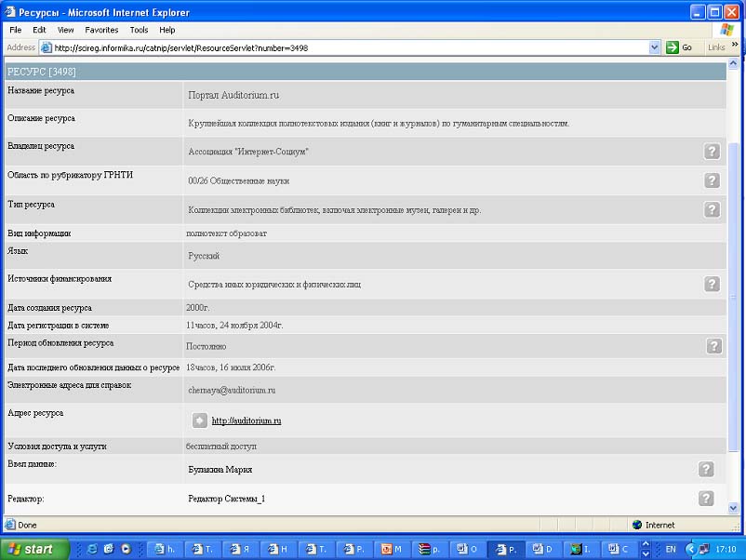Image resolution: width=746 pixels, height=560 pixels.
Task: Click help icon for Владелец ресурса row
Action: click(x=712, y=152)
